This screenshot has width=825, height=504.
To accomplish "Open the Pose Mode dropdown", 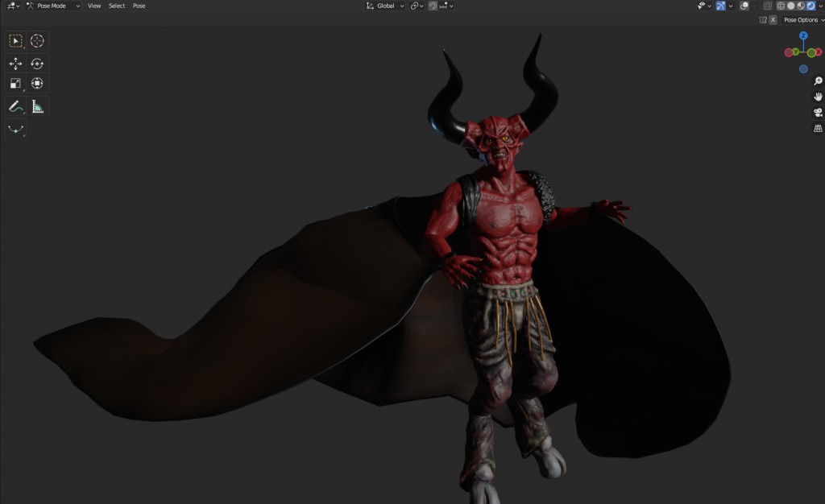I will pyautogui.click(x=53, y=6).
